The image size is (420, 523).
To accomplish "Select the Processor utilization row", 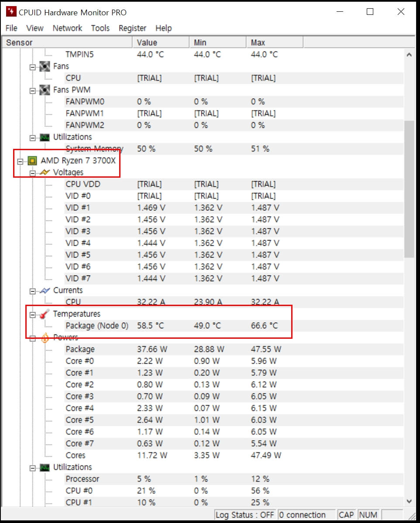I will (x=234, y=479).
